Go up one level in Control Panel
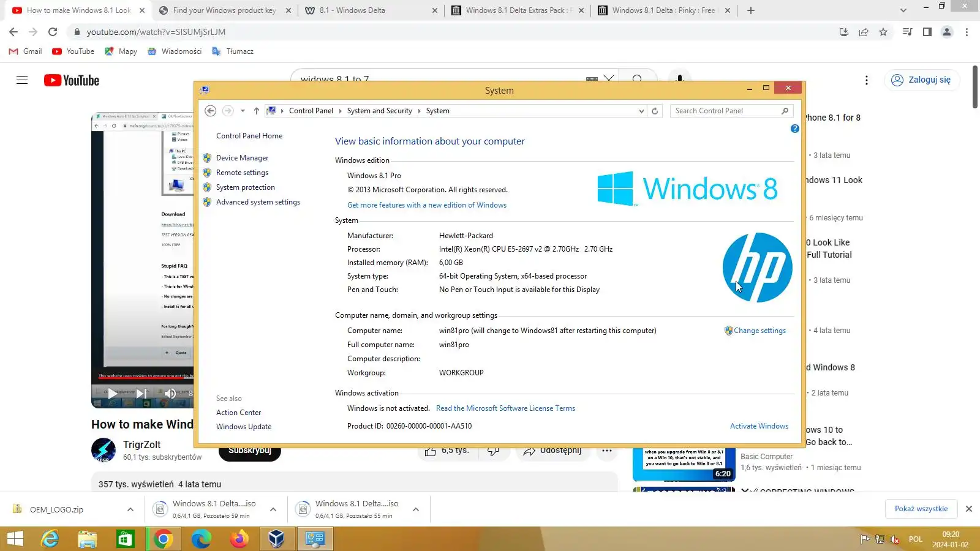Image resolution: width=980 pixels, height=551 pixels. [257, 111]
